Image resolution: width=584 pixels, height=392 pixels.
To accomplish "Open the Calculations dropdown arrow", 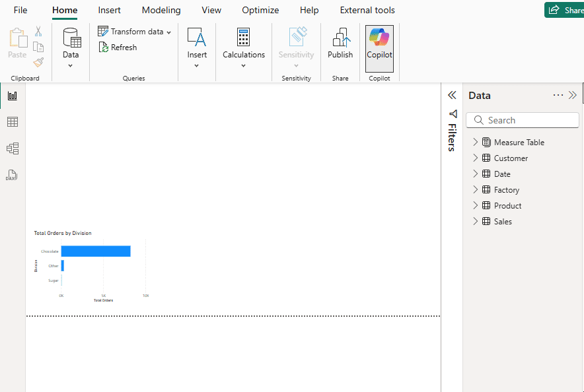I will point(243,66).
